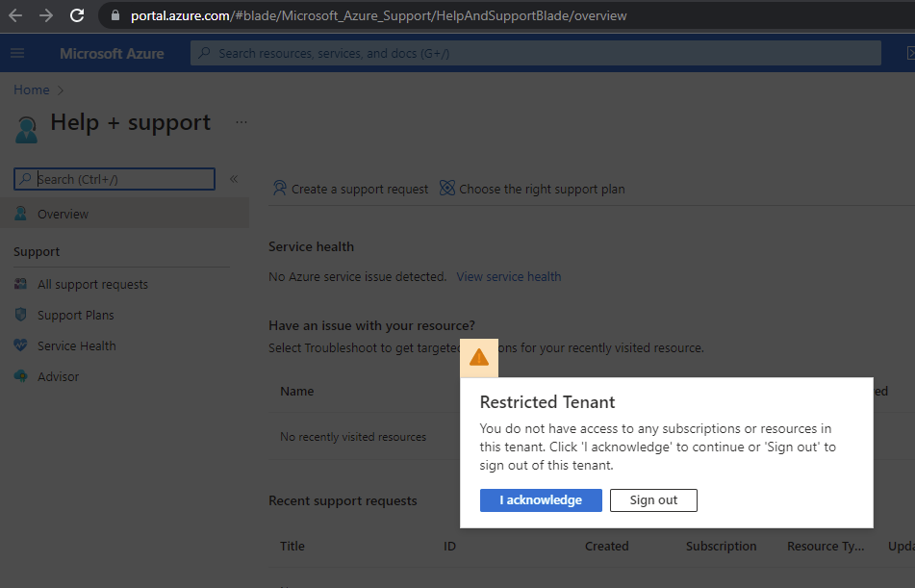
Task: Click the Create a support request icon
Action: [x=280, y=188]
